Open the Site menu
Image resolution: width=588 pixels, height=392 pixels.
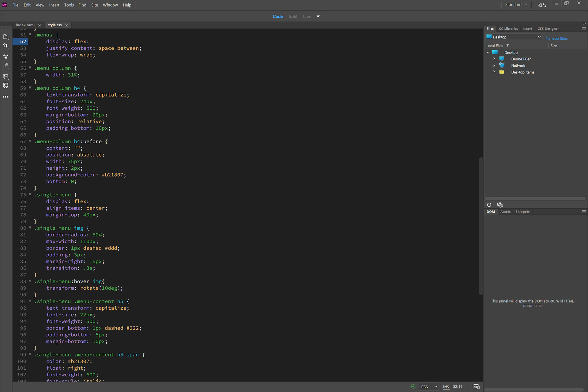pos(94,5)
